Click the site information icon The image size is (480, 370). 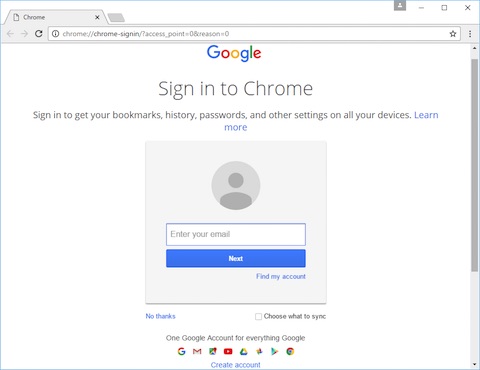tap(56, 34)
